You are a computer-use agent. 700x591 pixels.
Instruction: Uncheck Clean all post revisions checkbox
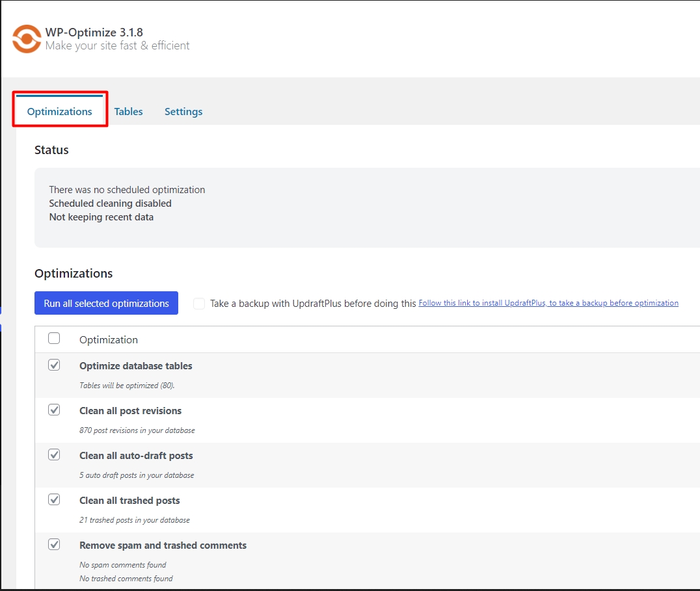pos(54,410)
